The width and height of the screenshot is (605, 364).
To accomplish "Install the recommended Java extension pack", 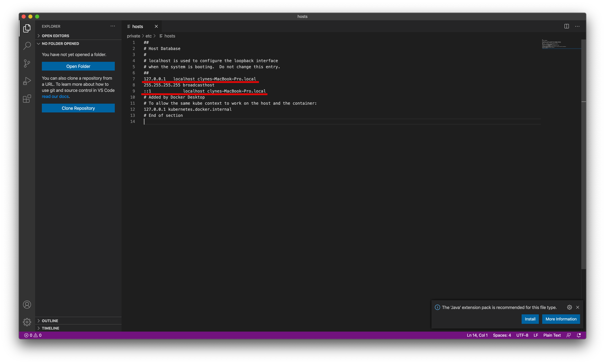I will [530, 319].
